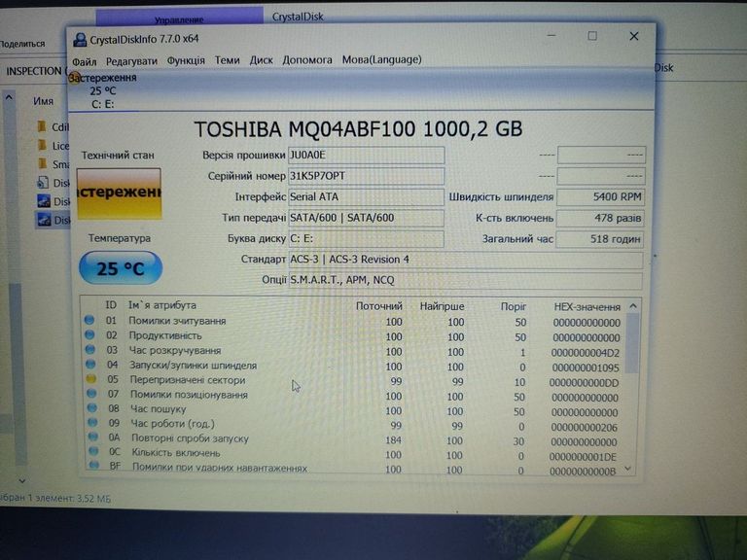747x560 pixels.
Task: Open the Lice folder icon in Explorer list
Action: tap(43, 145)
